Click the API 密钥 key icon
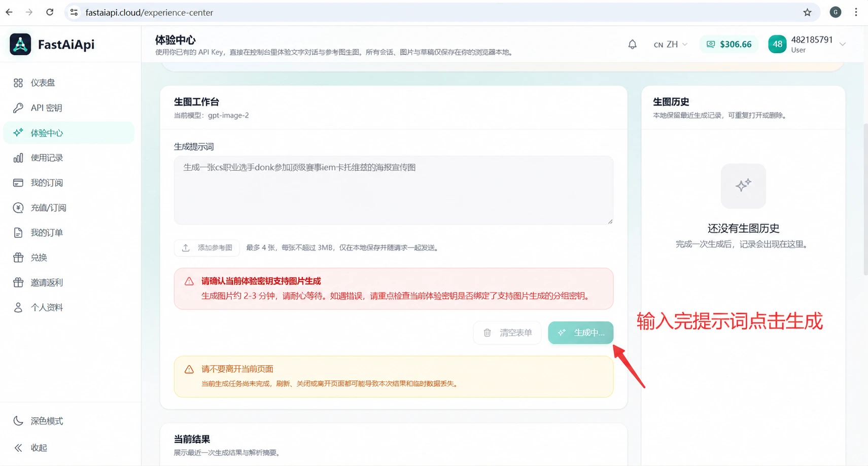The width and height of the screenshot is (868, 466). tap(18, 107)
